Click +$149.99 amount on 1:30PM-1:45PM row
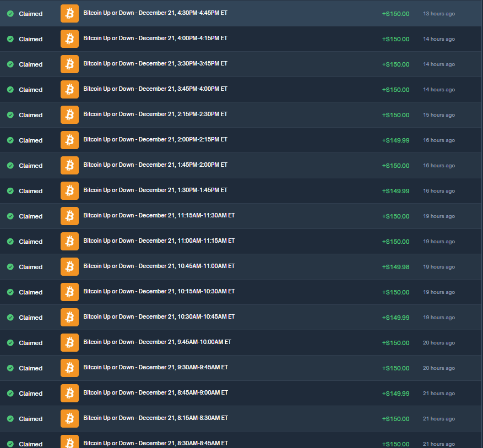 point(396,191)
